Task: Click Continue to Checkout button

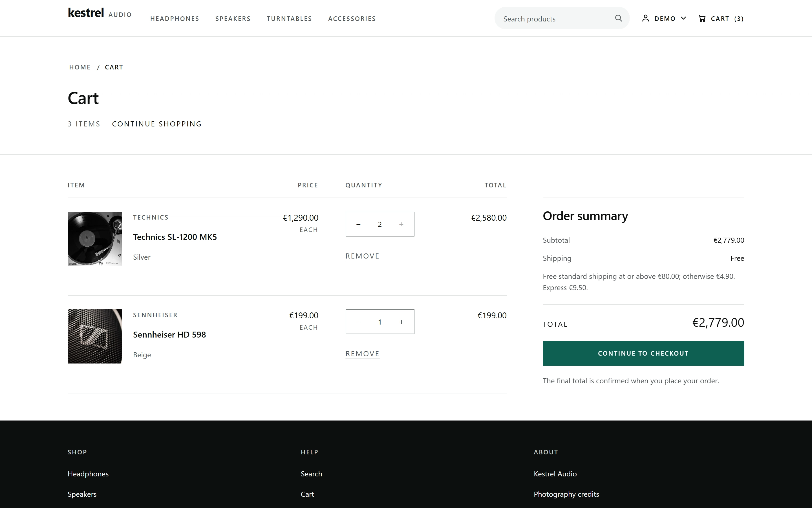Action: click(x=643, y=353)
